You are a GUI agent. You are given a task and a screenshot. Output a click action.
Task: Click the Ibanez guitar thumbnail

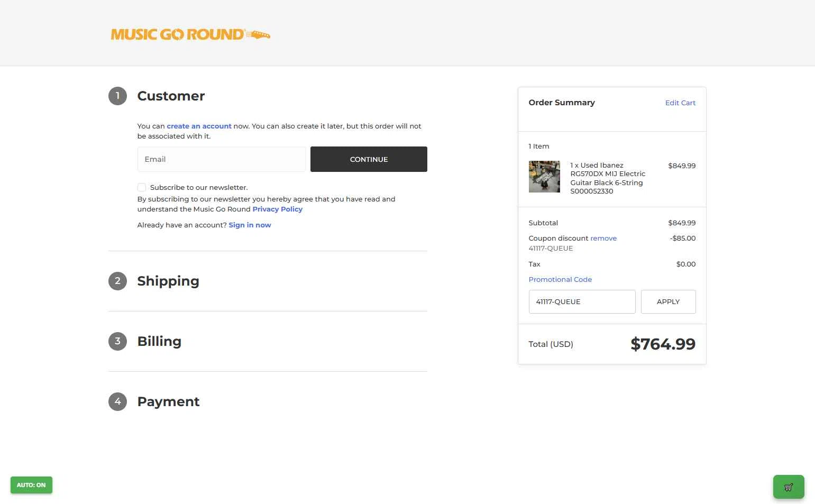click(x=544, y=177)
